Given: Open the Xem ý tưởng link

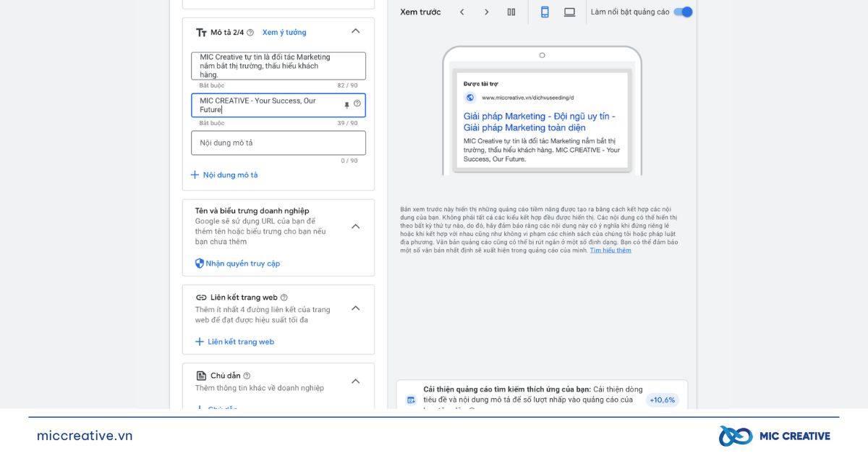Looking at the screenshot, I should point(284,33).
